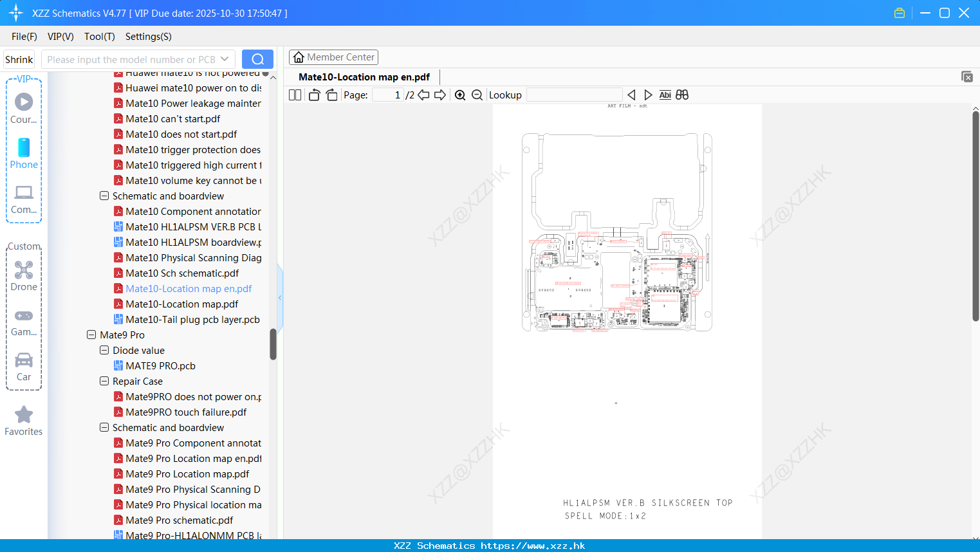Click the binoculars search icon
Screen dimensions: 980x552
click(x=682, y=95)
